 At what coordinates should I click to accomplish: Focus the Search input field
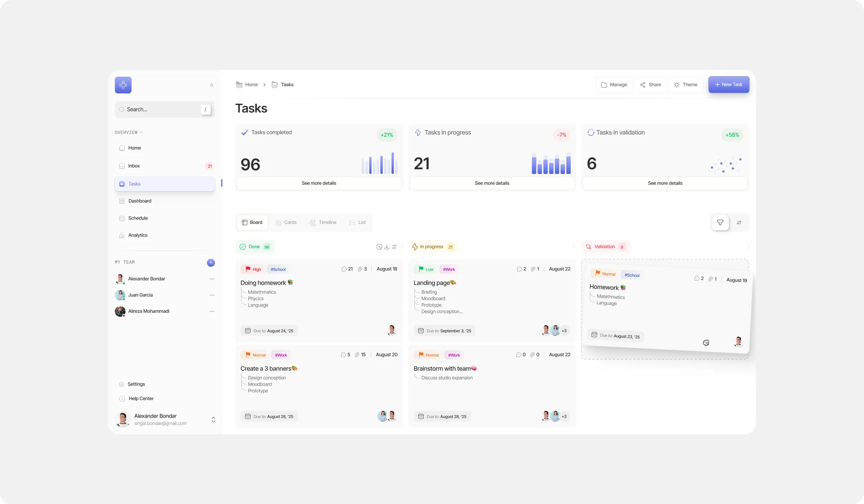165,109
